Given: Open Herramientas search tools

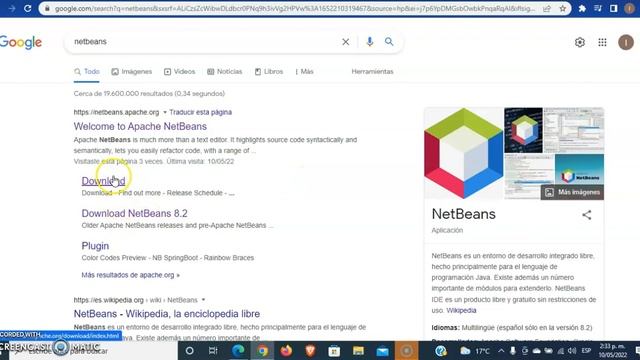Looking at the screenshot, I should coord(372,71).
